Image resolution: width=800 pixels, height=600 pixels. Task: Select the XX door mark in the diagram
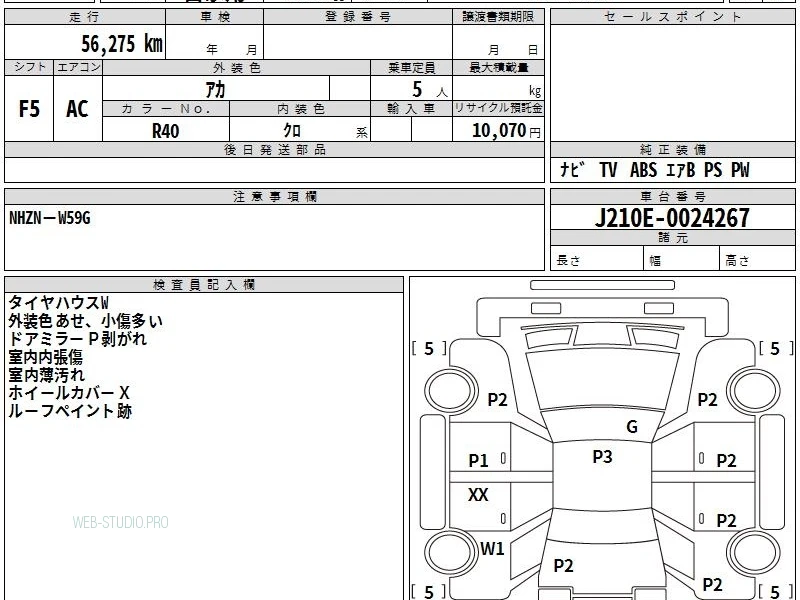coord(478,494)
